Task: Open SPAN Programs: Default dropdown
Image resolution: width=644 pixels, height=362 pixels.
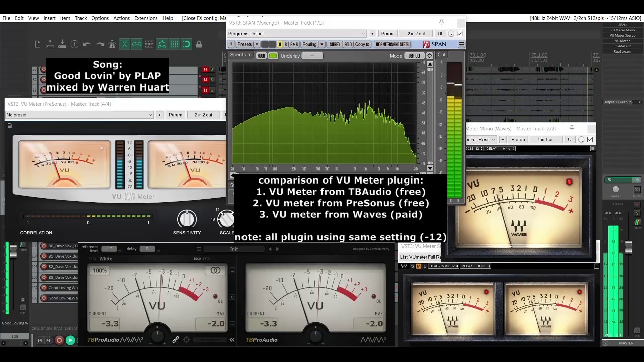Action: pos(297,34)
